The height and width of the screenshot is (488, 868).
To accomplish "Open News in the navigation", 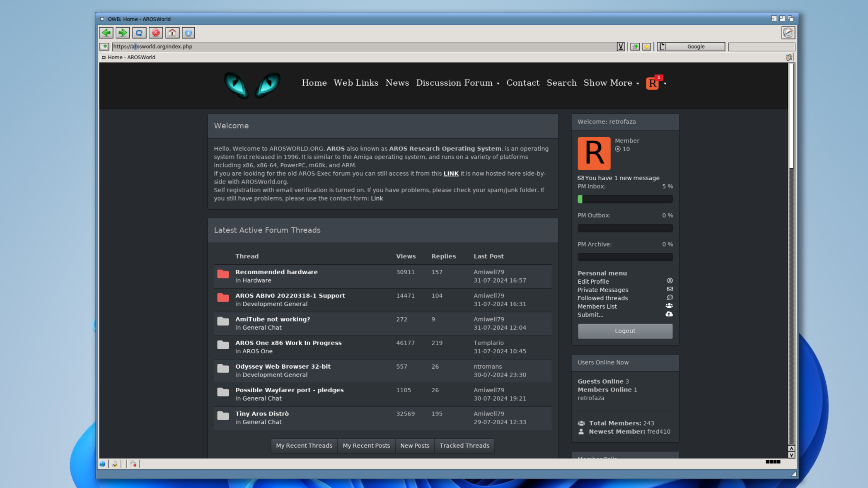I will pos(397,83).
